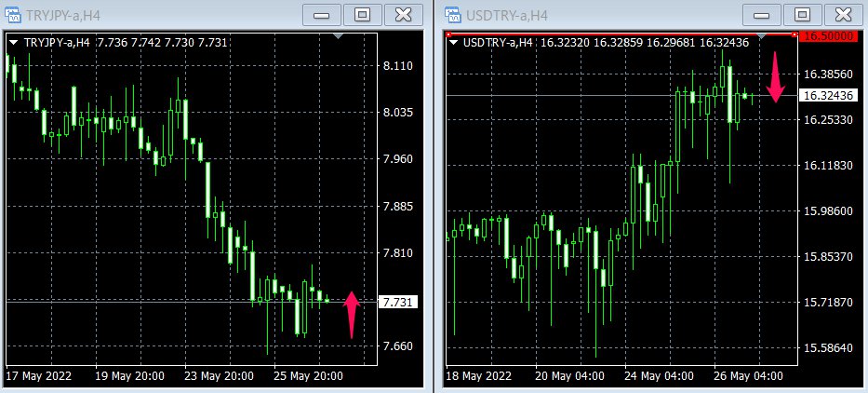This screenshot has width=868, height=393.
Task: Click the 8.035 price scale value
Action: [398, 113]
